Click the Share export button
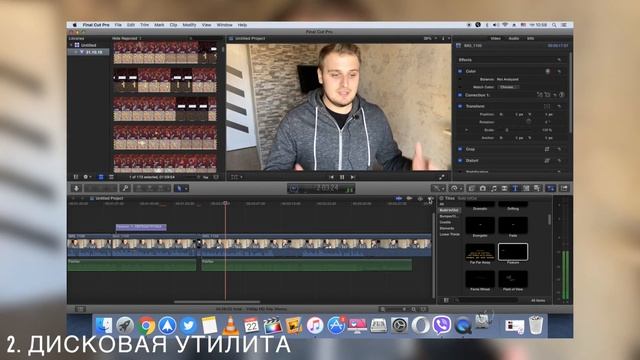 (x=564, y=188)
